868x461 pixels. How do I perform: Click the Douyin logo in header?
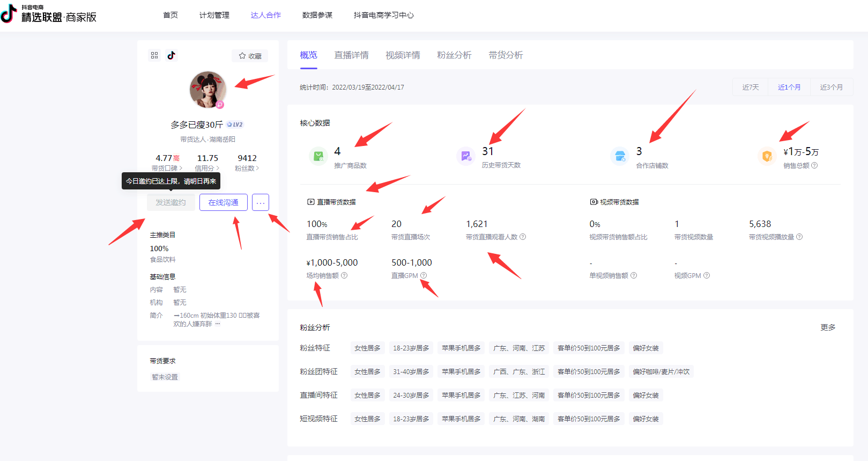[x=9, y=14]
